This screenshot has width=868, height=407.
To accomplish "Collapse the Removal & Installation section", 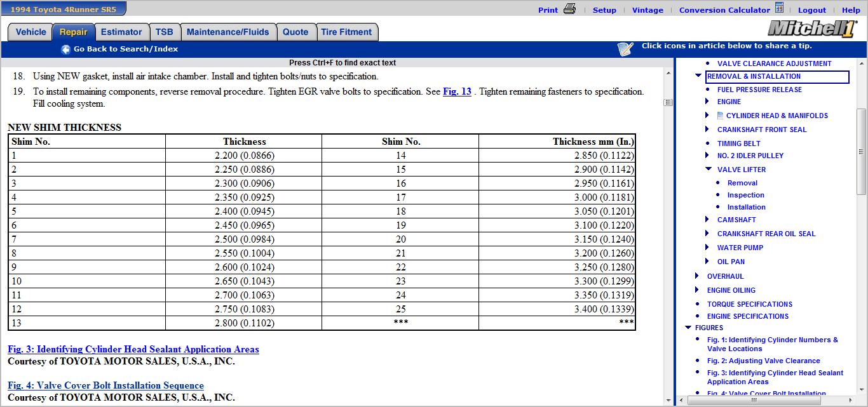I will (698, 76).
